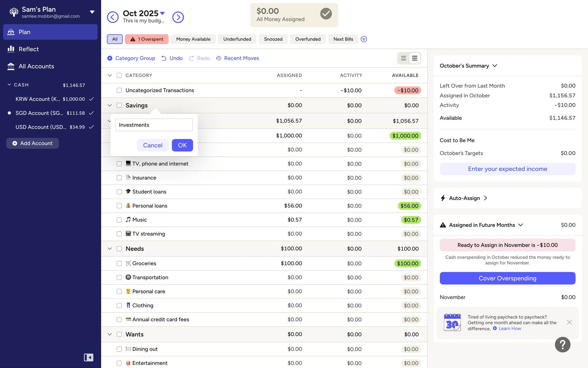Expand the Sam's Plan account menu
The image size is (588, 368).
click(92, 12)
